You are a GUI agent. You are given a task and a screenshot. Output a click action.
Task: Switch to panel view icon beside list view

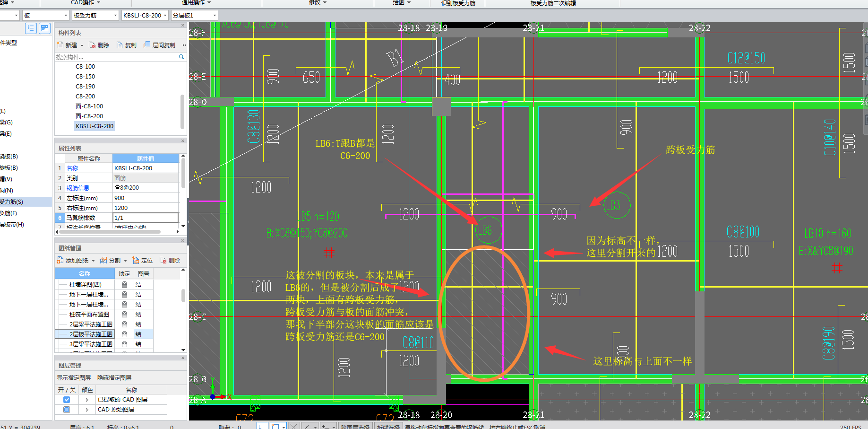point(44,28)
